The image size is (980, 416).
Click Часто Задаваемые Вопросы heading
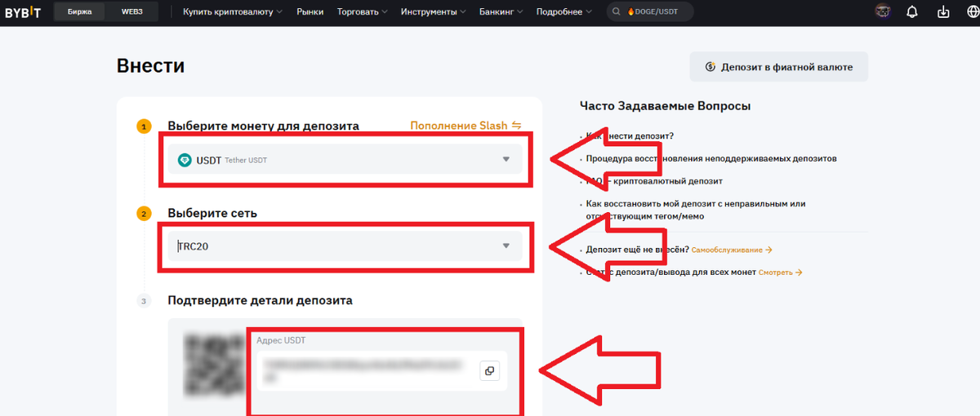pyautogui.click(x=665, y=106)
